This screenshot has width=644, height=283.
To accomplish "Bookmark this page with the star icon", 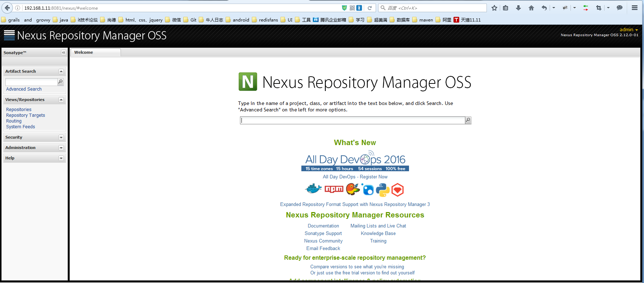I will (494, 8).
